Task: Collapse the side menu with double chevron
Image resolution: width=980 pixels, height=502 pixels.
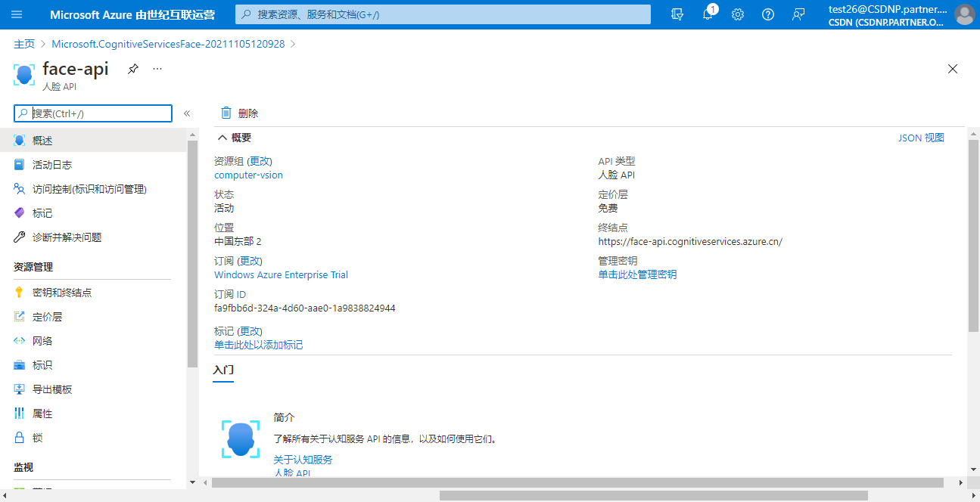Action: click(187, 113)
